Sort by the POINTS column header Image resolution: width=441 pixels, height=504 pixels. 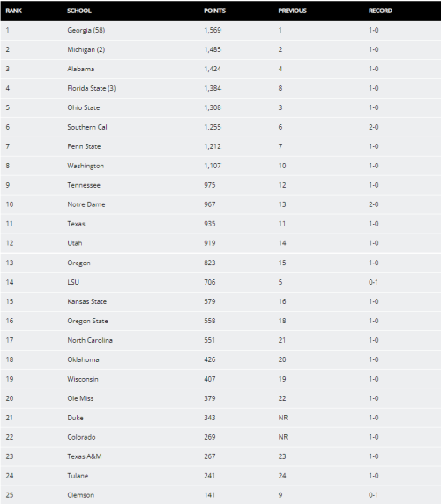[214, 11]
